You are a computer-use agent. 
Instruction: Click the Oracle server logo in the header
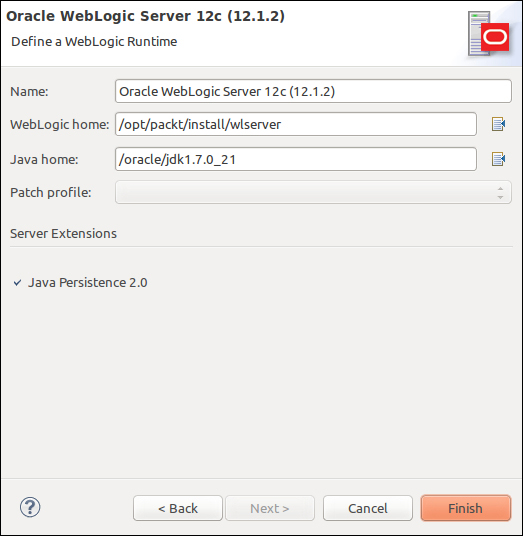click(x=488, y=34)
